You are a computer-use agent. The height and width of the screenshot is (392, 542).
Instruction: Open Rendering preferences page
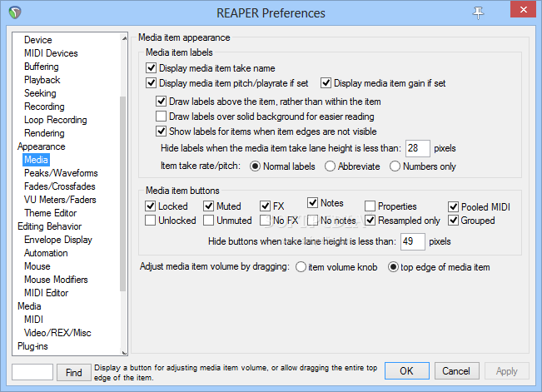[44, 133]
